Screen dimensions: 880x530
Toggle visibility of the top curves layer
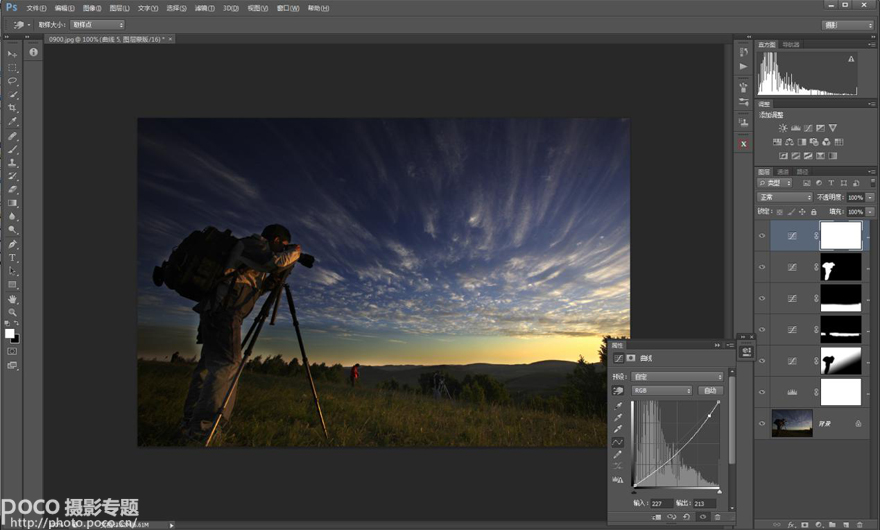[762, 236]
